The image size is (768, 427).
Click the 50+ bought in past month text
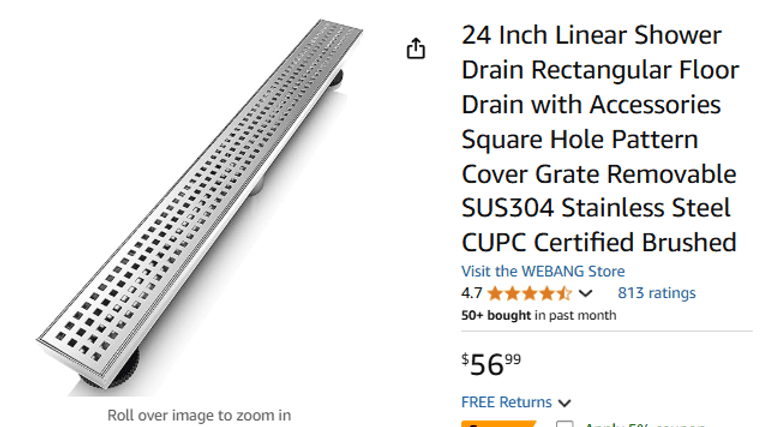[538, 315]
